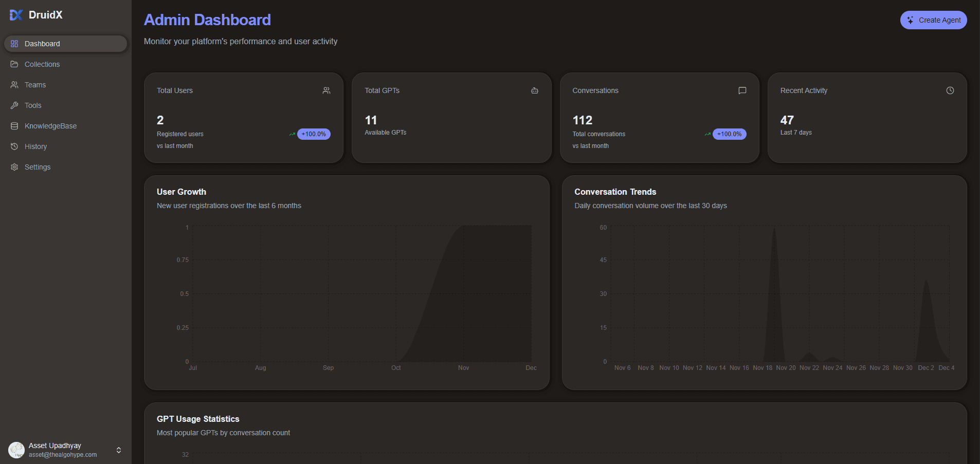Click the box icon on Total GPTs card
Screen dimensions: 980x464
[x=535, y=90]
